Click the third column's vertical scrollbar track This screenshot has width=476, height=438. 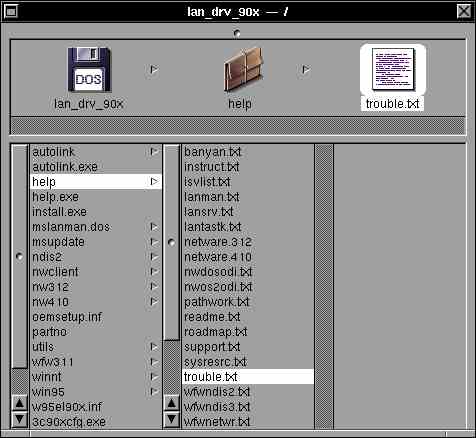[324, 286]
